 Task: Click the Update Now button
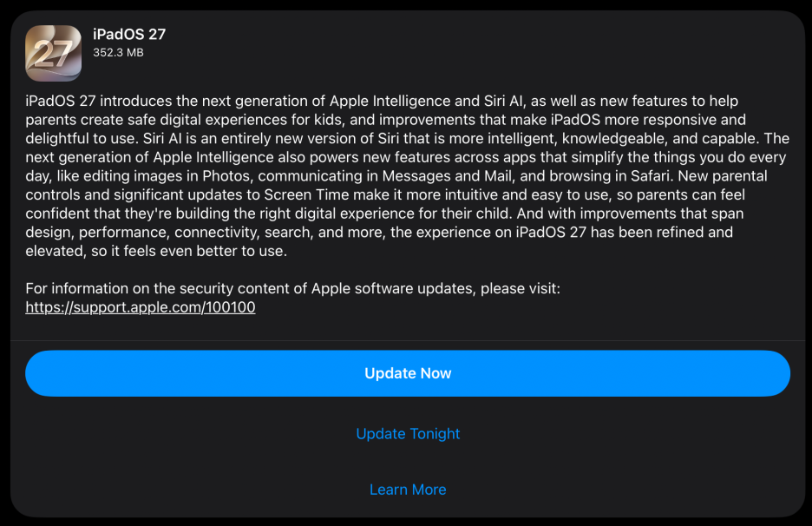(x=408, y=373)
